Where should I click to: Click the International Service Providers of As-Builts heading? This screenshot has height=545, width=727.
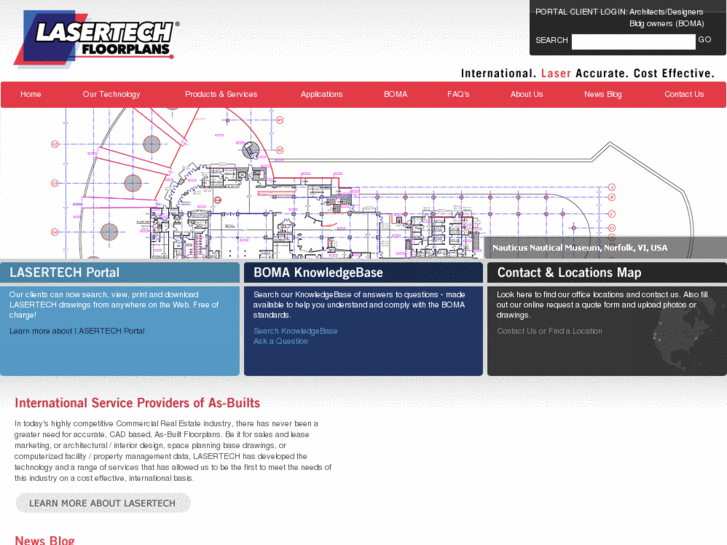137,403
